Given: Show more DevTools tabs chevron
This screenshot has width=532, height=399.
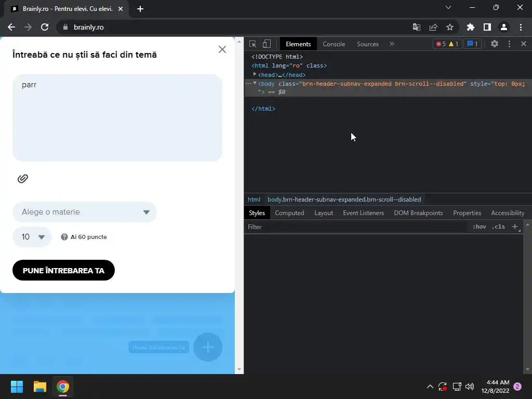Looking at the screenshot, I should 392,44.
